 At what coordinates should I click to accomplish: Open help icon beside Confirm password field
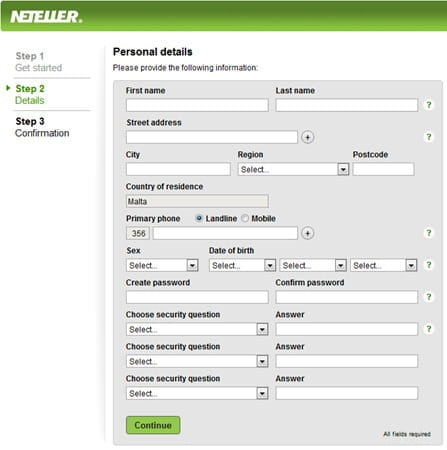coord(429,297)
